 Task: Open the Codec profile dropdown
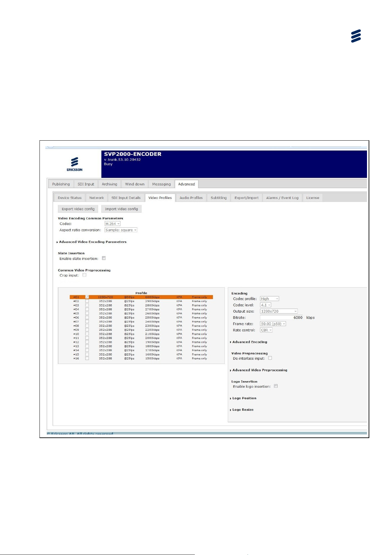[270, 299]
